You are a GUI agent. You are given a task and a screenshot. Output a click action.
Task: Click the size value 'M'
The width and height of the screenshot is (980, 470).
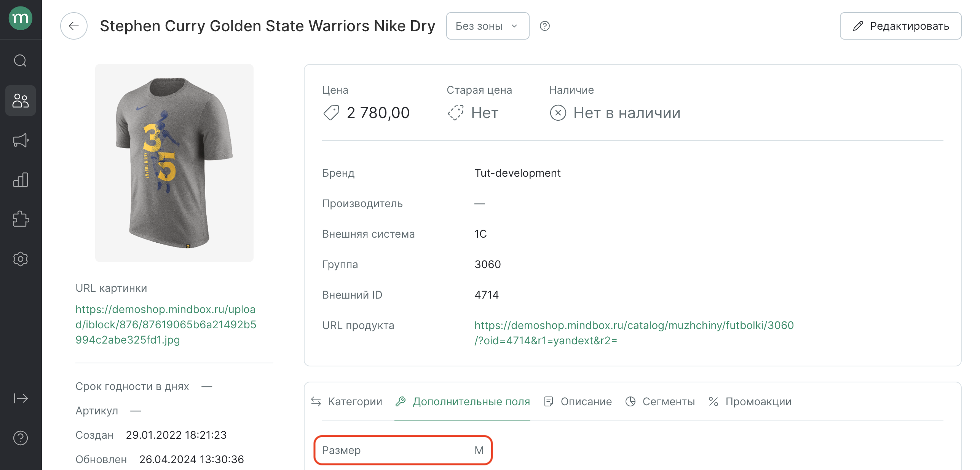[479, 450]
